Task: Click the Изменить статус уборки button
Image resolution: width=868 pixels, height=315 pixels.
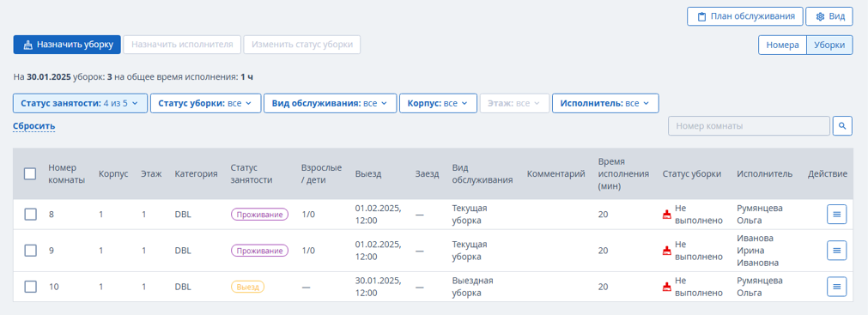Action: pyautogui.click(x=302, y=45)
